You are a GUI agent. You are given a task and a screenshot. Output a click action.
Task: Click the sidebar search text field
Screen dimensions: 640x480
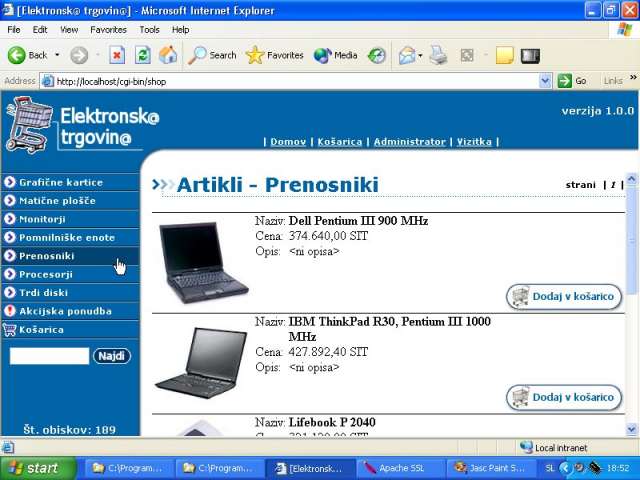click(x=49, y=356)
